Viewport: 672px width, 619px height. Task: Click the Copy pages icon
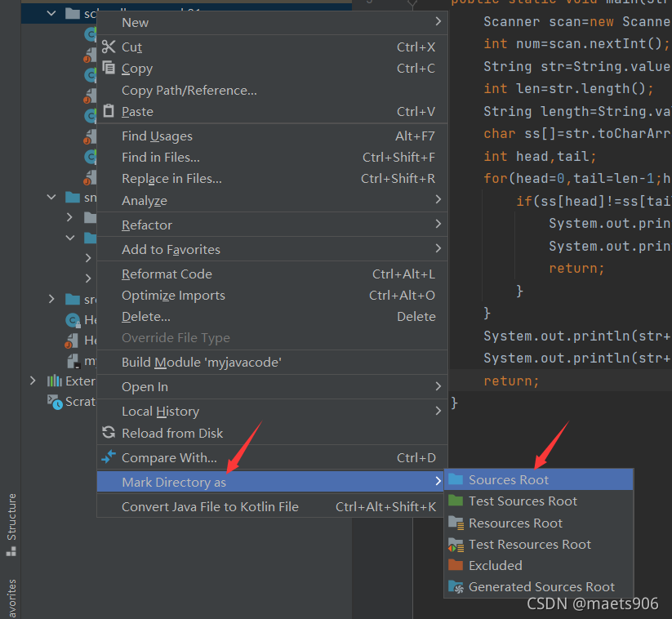pyautogui.click(x=109, y=67)
